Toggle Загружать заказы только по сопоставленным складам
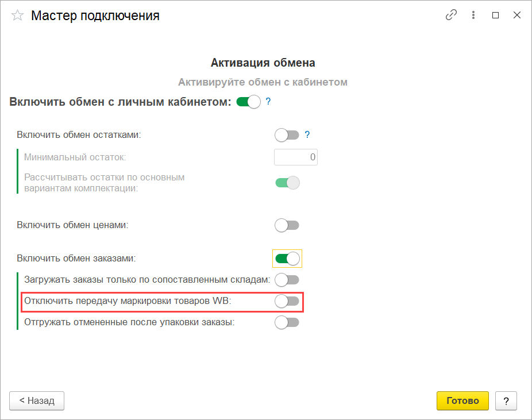The image size is (532, 420). (287, 280)
